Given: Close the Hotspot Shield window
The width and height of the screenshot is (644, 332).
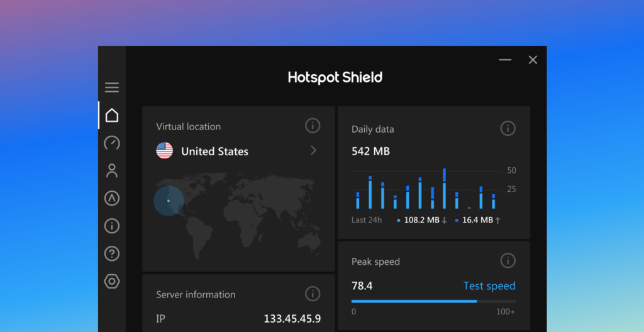Looking at the screenshot, I should [533, 60].
